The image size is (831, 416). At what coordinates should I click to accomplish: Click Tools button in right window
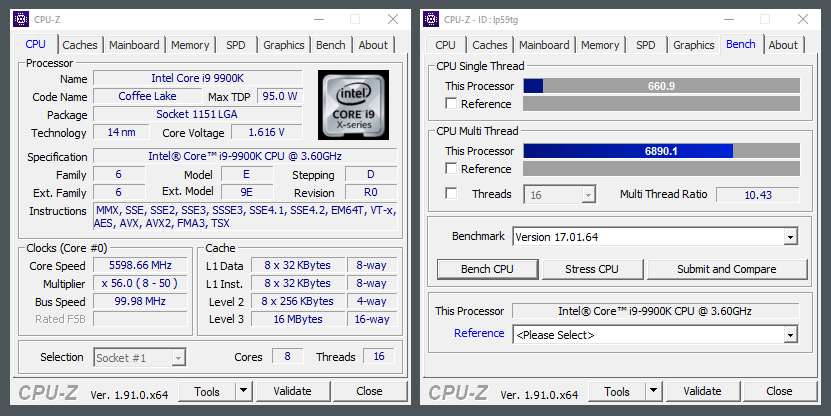pyautogui.click(x=617, y=391)
